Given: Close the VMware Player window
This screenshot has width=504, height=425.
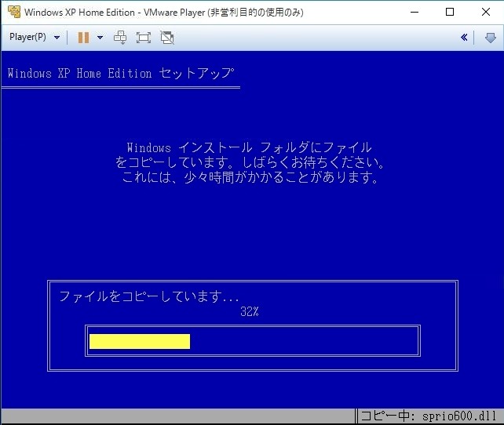Looking at the screenshot, I should click(486, 12).
